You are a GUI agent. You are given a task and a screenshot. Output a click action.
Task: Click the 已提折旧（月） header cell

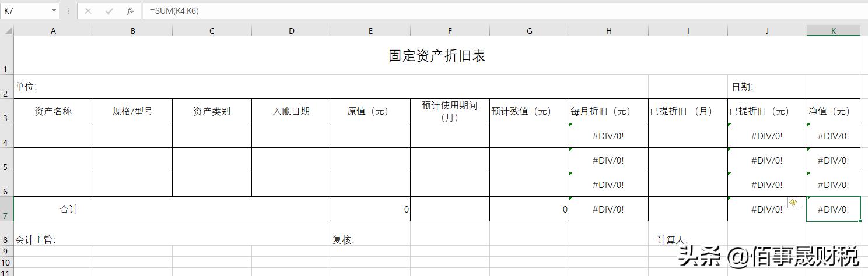[x=688, y=111]
